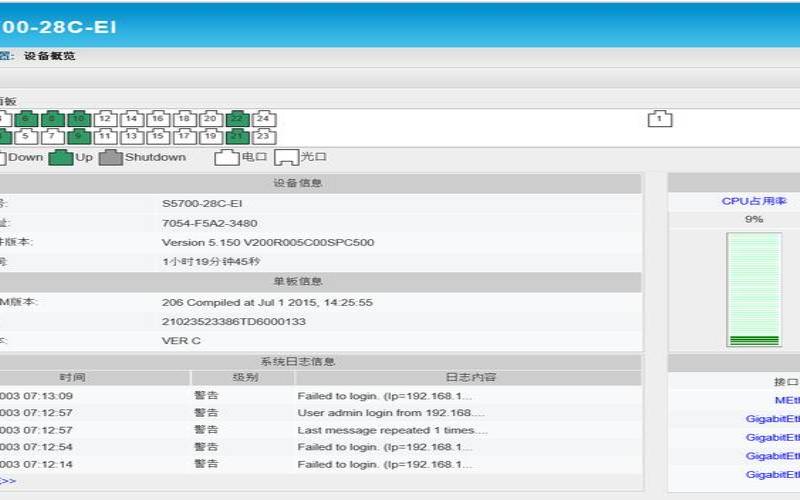Viewport: 800px width, 500px height.
Task: Select port 19 on the panel
Action: click(211, 136)
